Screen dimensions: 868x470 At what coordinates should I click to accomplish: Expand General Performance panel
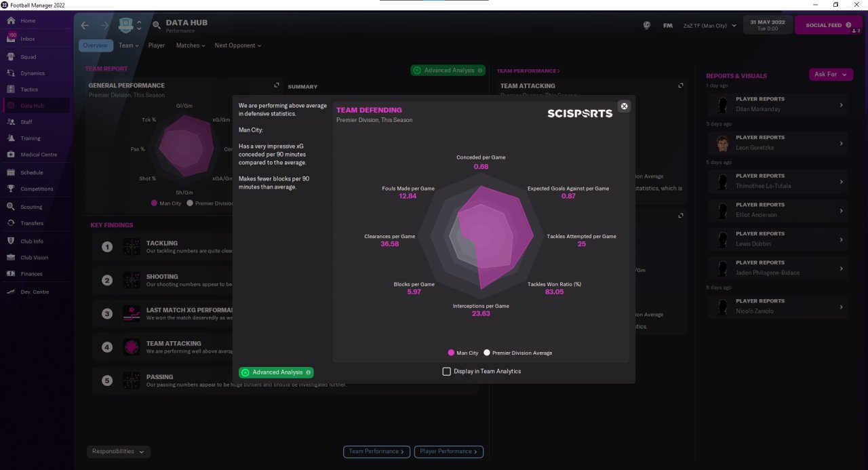tap(276, 85)
